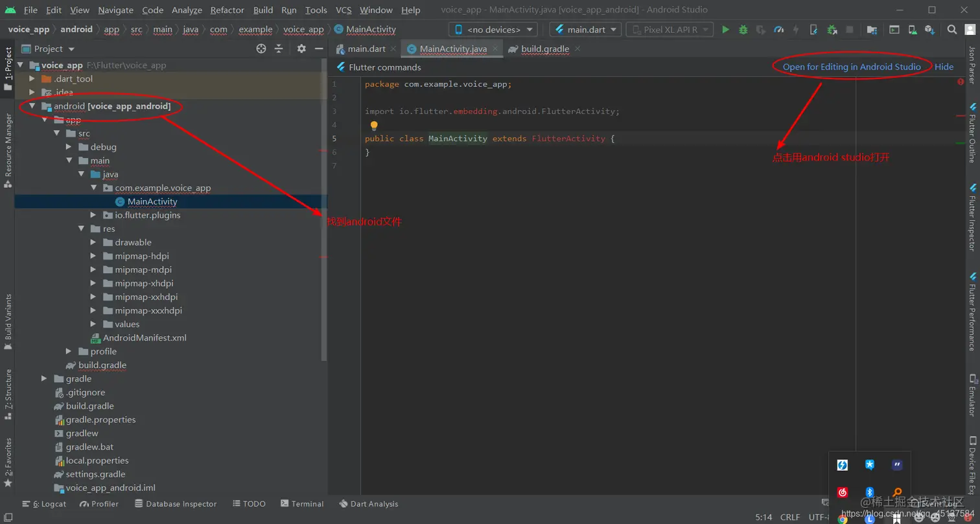Image resolution: width=980 pixels, height=524 pixels.
Task: Select local.properties in project tree
Action: pyautogui.click(x=97, y=461)
